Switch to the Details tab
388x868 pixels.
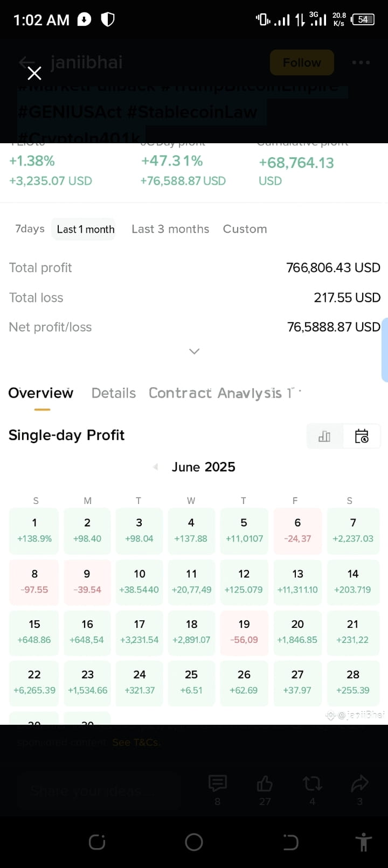[114, 393]
